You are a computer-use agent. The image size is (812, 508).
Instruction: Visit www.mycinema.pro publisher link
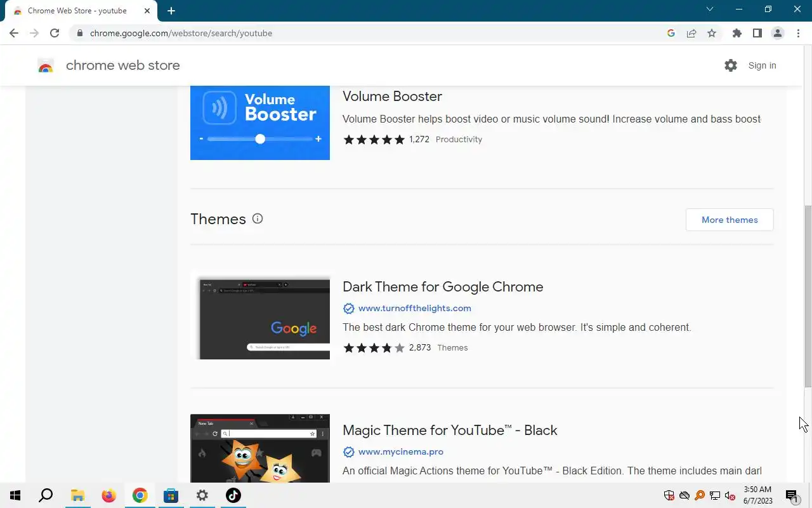(x=401, y=451)
